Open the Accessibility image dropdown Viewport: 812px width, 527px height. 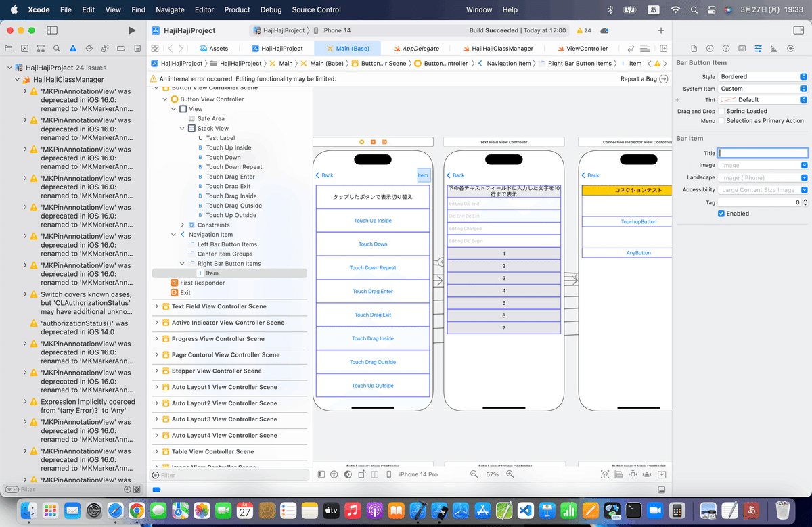tap(804, 190)
